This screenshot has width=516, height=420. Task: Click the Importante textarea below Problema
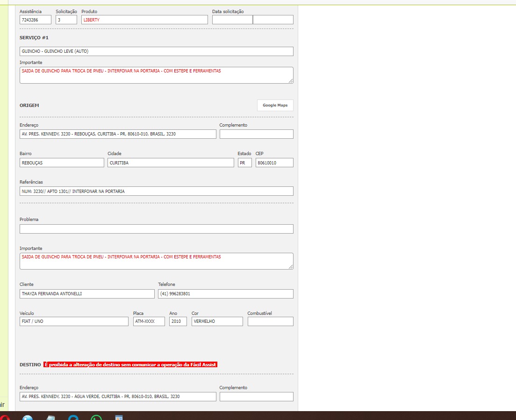click(x=156, y=261)
